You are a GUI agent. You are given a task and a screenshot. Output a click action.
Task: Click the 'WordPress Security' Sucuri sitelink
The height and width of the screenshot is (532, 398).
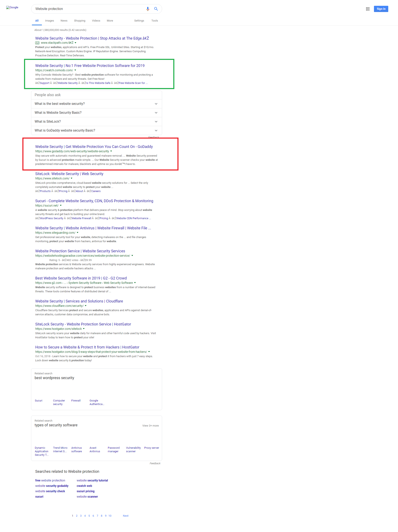pyautogui.click(x=51, y=219)
